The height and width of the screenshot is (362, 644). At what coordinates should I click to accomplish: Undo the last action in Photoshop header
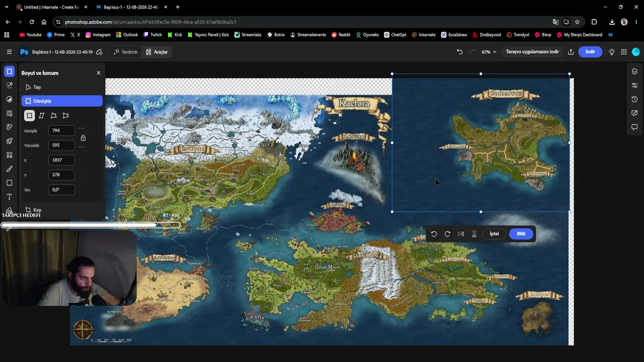pyautogui.click(x=459, y=52)
